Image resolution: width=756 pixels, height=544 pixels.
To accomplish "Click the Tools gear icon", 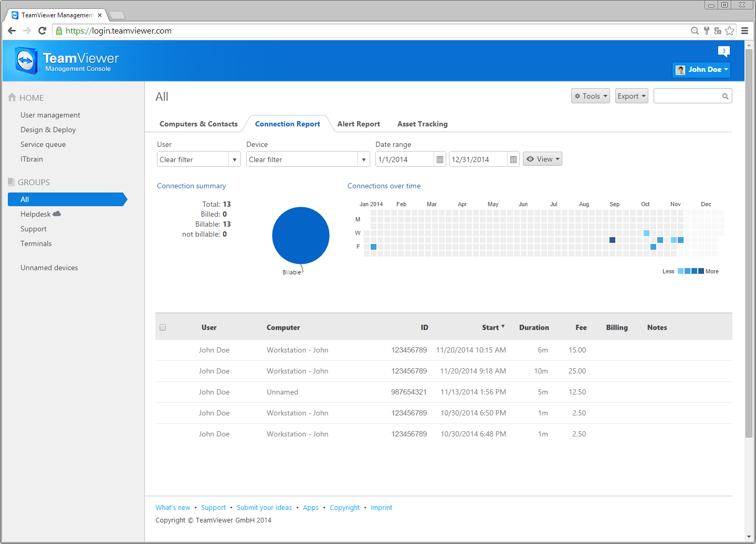I will click(577, 96).
